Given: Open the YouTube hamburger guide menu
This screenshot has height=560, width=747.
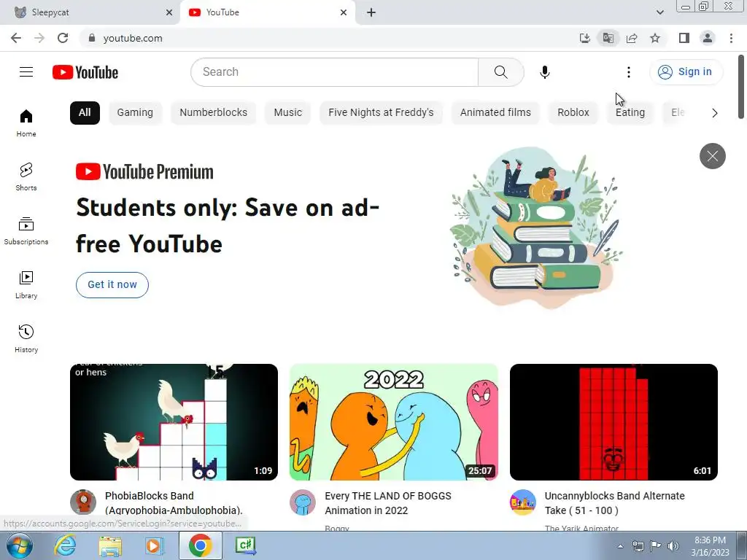Looking at the screenshot, I should click(x=26, y=72).
